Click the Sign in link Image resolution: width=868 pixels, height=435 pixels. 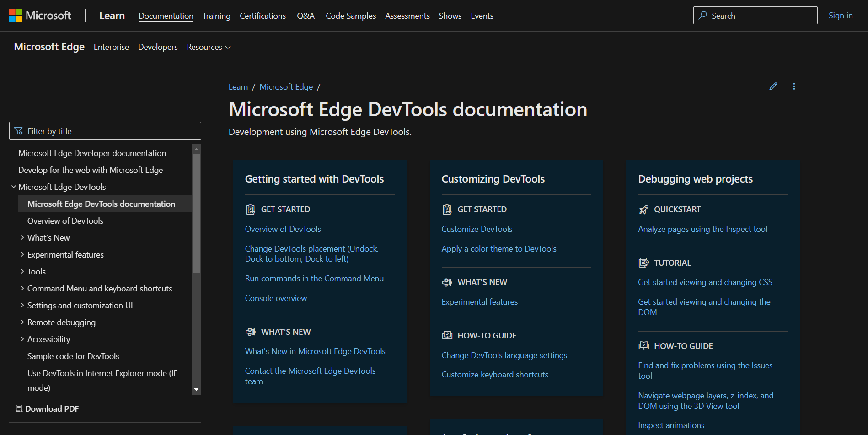tap(841, 16)
